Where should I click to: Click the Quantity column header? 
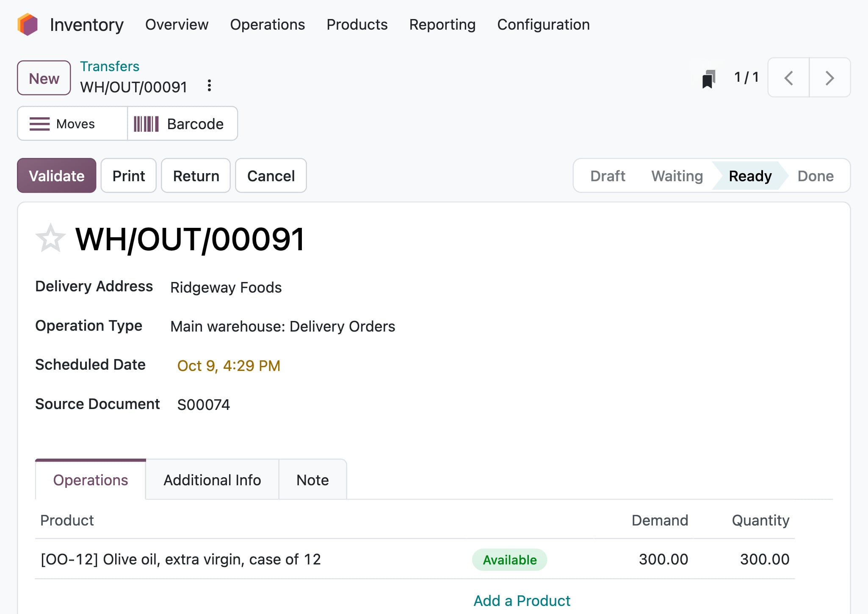point(761,520)
